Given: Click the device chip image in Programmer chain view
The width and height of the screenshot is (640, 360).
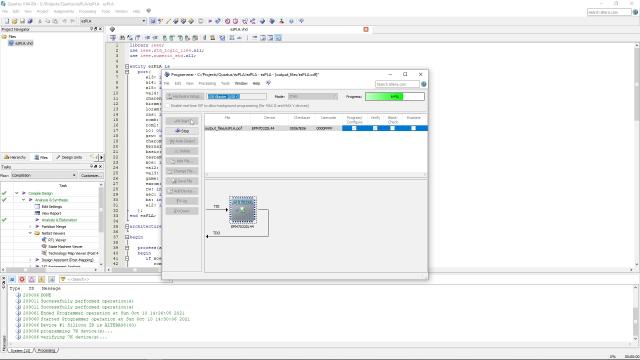Looking at the screenshot, I should (x=242, y=210).
